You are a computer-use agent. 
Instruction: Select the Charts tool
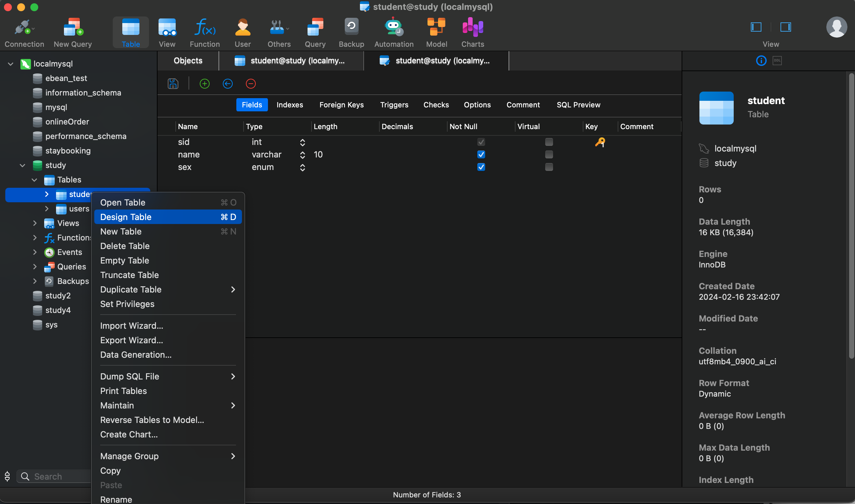tap(472, 32)
